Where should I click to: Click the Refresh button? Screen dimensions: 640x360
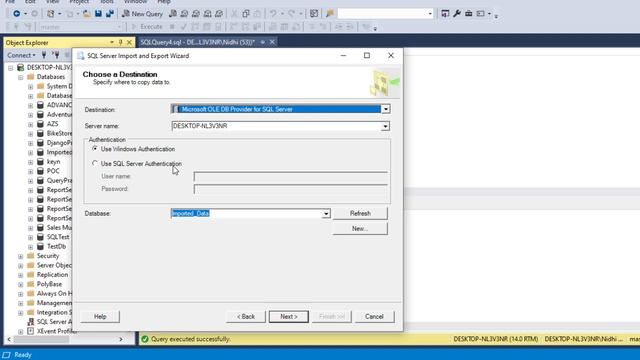point(360,213)
